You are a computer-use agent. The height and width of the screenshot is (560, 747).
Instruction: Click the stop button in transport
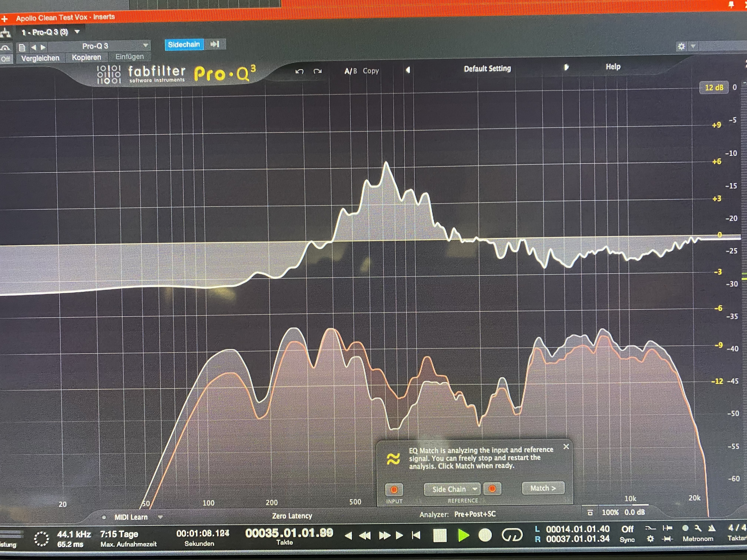pos(440,535)
